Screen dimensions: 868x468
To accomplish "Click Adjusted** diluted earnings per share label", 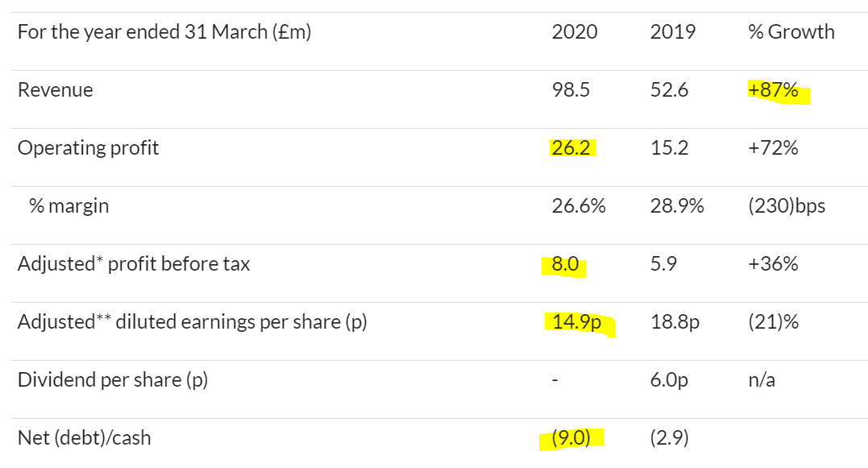I will 192,321.
